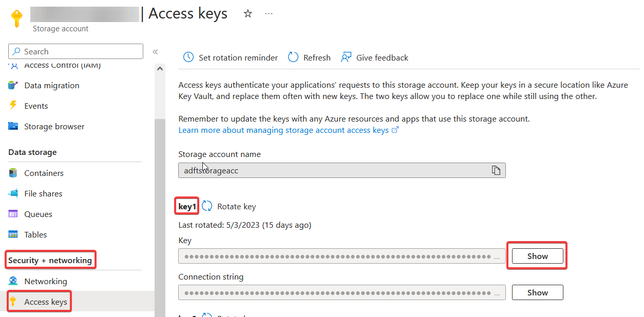Viewport: 644px width, 317px height.
Task: Open Data migration in sidebar
Action: 51,86
